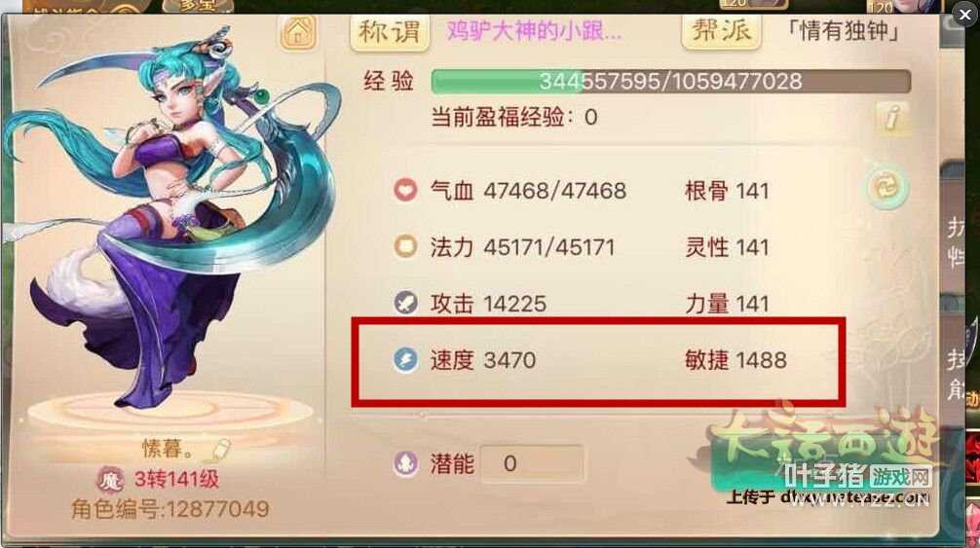Click the 潜能 value field
This screenshot has width=980, height=548.
pos(533,463)
